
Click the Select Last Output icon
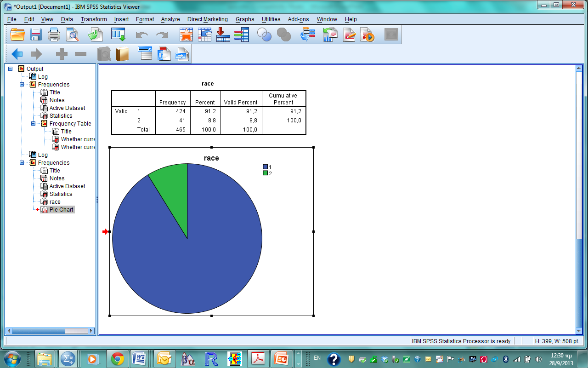point(307,34)
